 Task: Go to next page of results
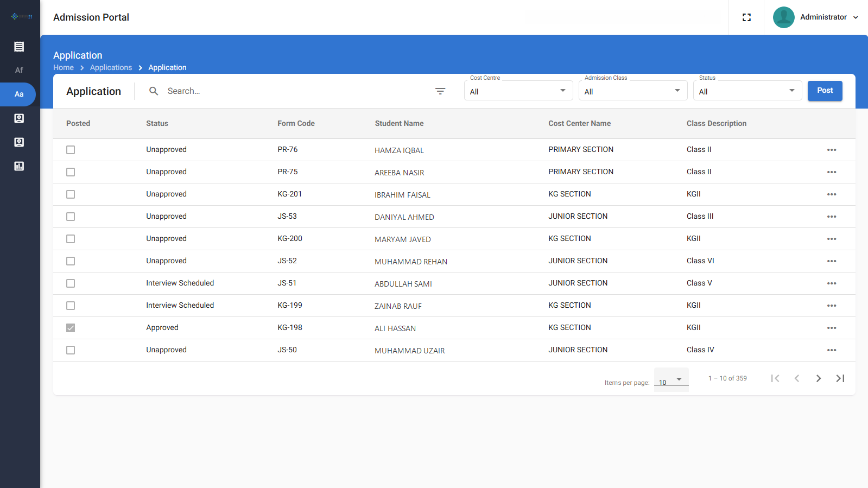819,378
